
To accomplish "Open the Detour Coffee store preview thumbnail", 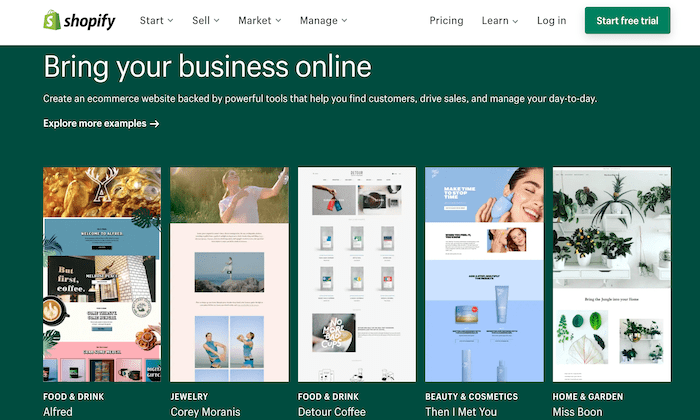I will pos(357,274).
